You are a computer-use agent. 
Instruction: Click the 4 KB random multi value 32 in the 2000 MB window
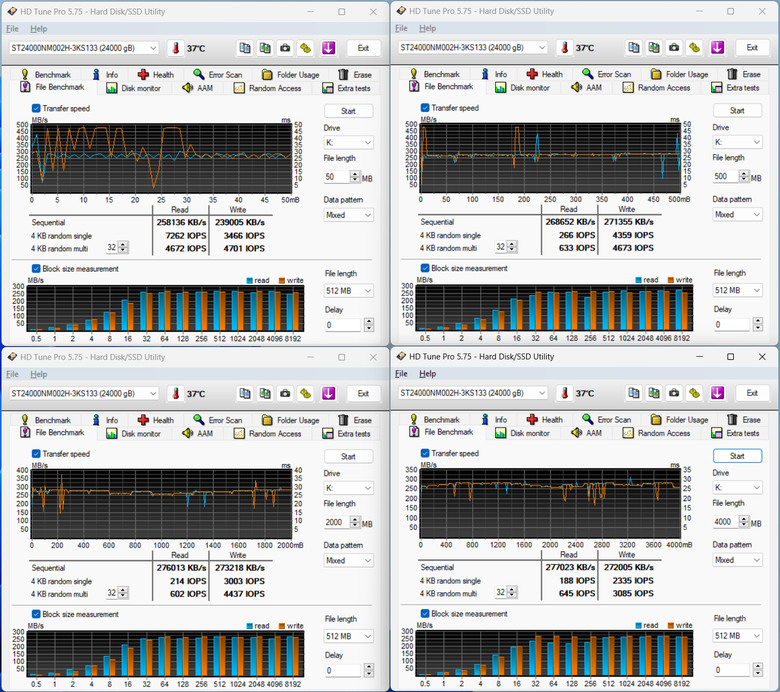pos(112,593)
